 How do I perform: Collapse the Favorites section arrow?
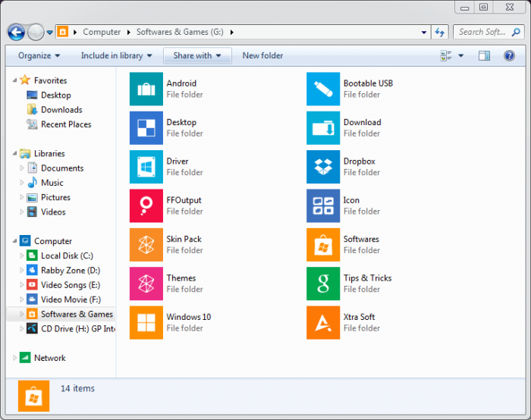(14, 80)
